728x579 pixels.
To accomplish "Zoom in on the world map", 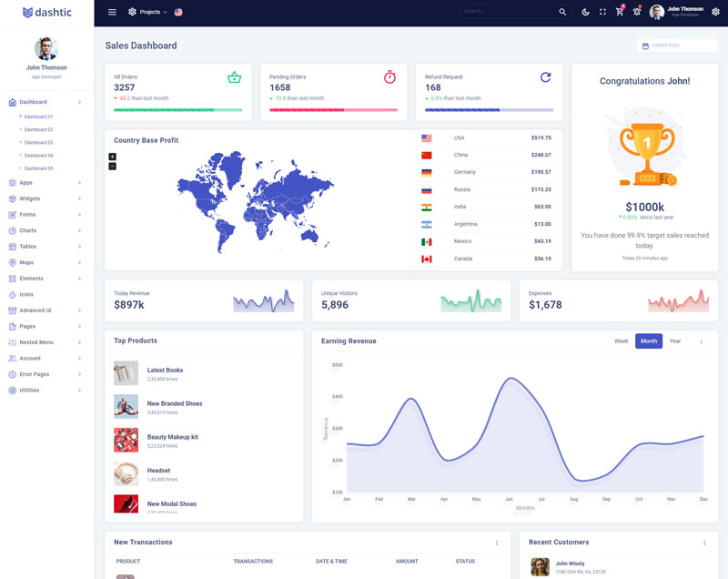I will (112, 157).
